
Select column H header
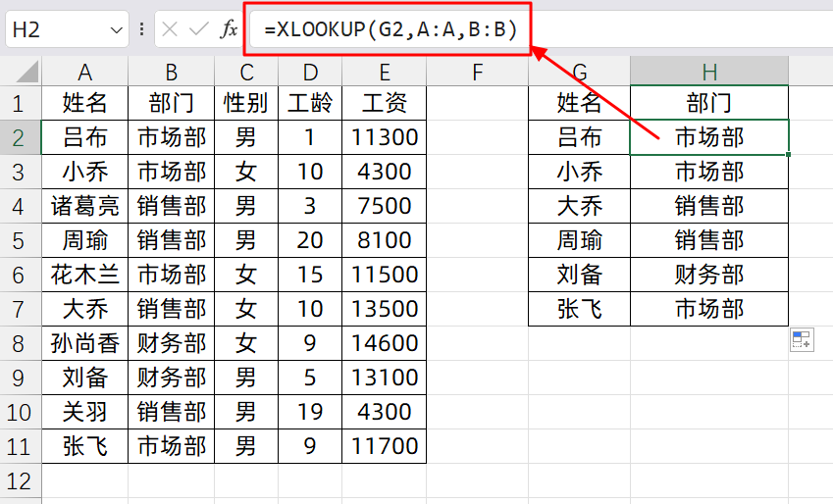[709, 72]
